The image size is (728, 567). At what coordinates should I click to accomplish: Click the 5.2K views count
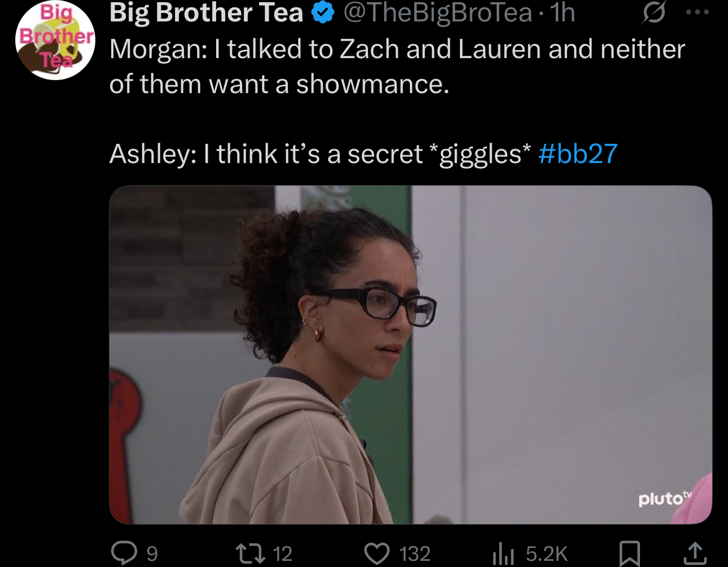coord(546,553)
